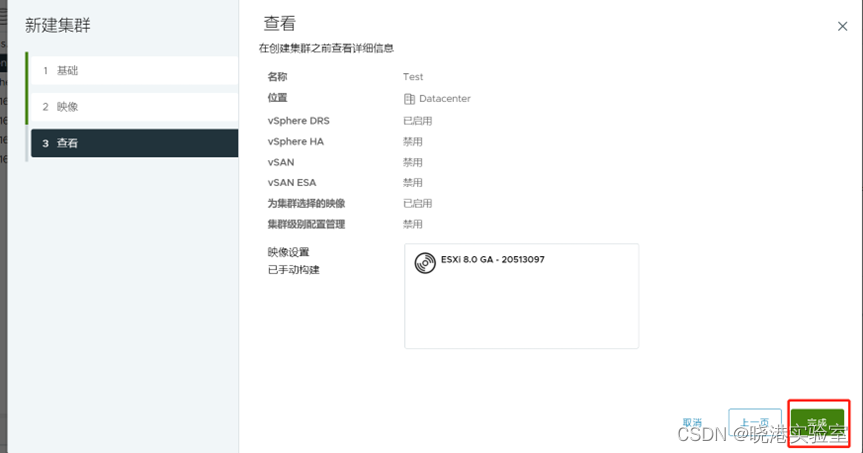This screenshot has height=453, width=863.
Task: Go to step 1 基础
Action: [134, 70]
